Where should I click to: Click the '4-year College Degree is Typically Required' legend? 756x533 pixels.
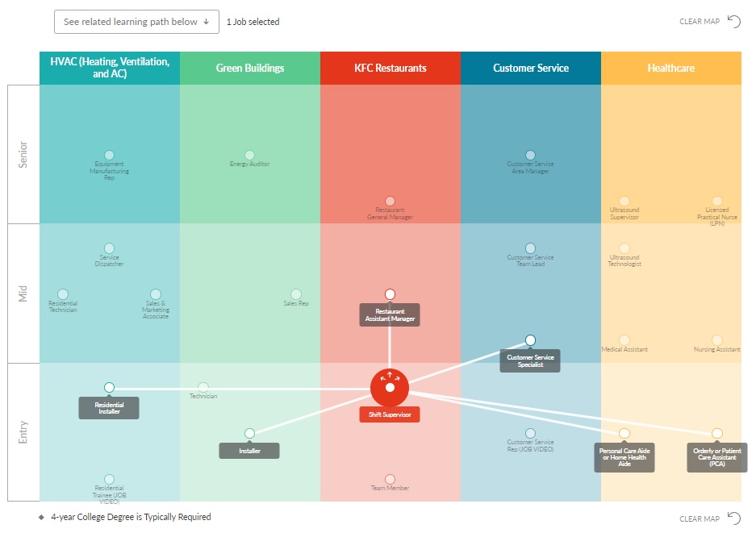[x=132, y=517]
